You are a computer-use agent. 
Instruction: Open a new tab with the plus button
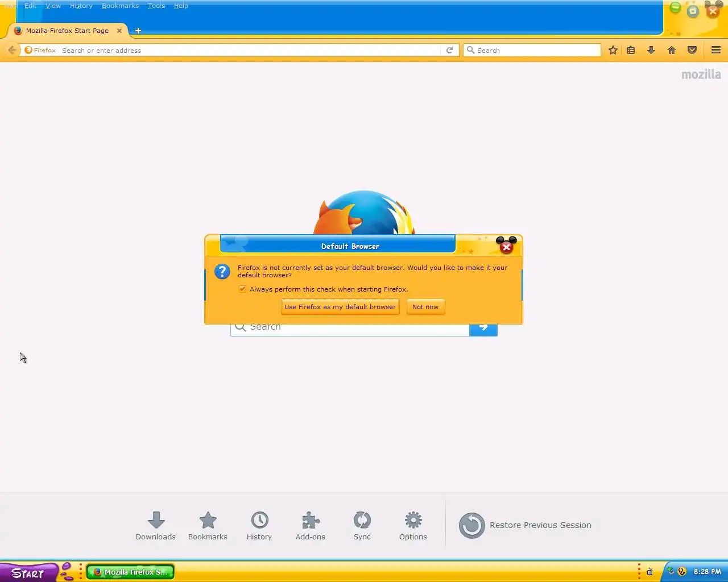138,31
